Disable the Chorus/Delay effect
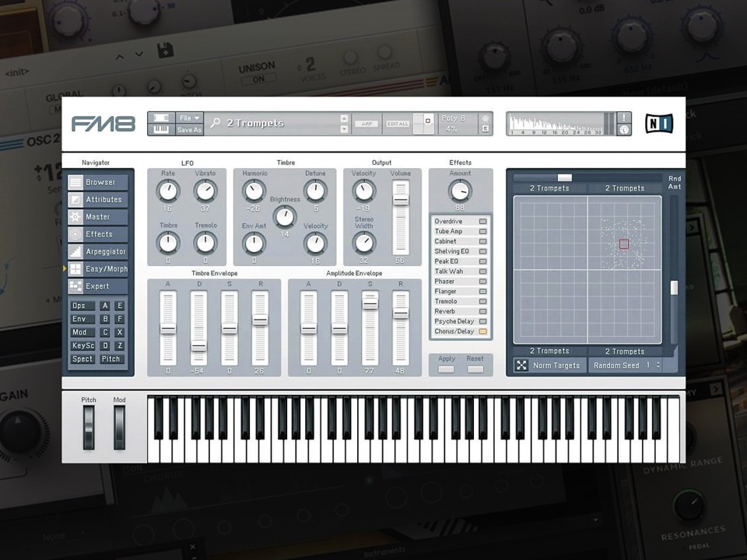This screenshot has height=560, width=747. tap(482, 331)
